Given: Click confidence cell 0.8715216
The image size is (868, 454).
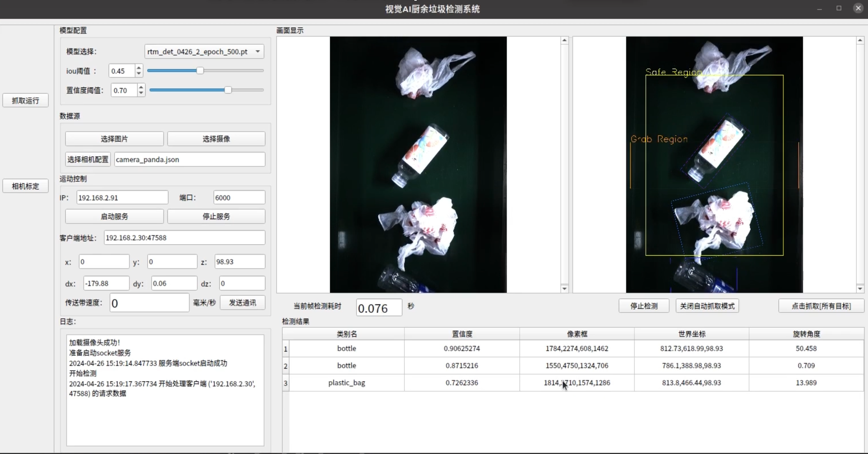Looking at the screenshot, I should tap(462, 366).
